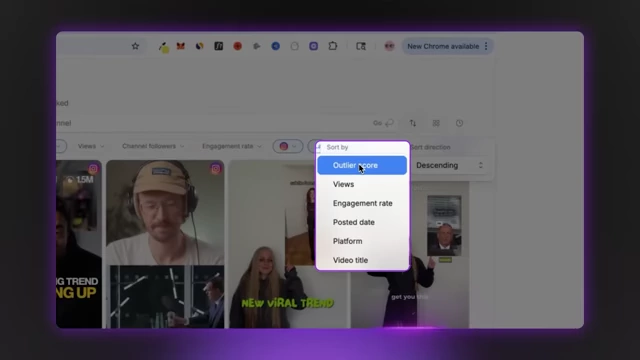Expand the Engagement rate filter dropdown
640x360 pixels.
[231, 146]
